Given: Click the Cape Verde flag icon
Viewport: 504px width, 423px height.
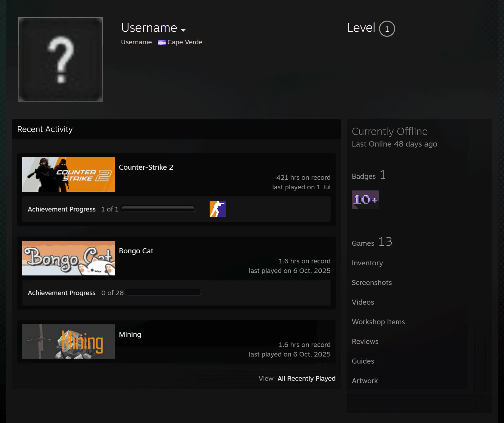Looking at the screenshot, I should point(161,42).
